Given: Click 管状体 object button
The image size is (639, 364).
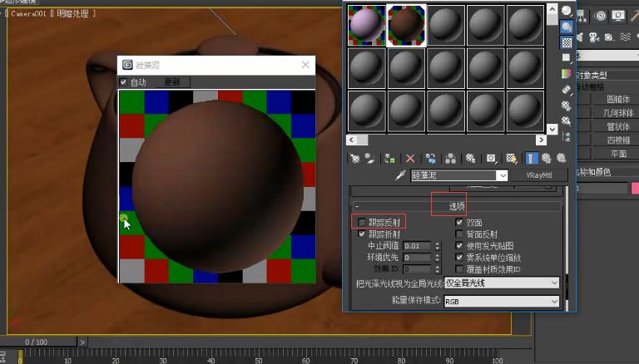Looking at the screenshot, I should pyautogui.click(x=618, y=126).
